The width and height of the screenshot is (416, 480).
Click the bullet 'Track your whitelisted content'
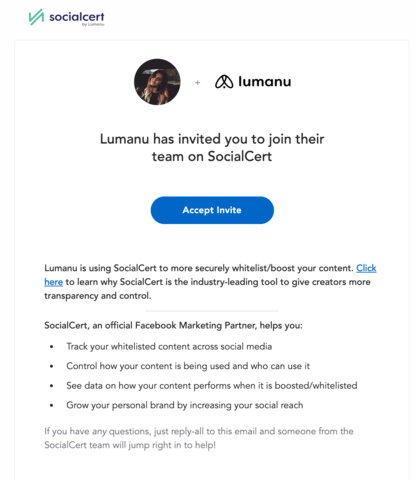click(x=169, y=346)
